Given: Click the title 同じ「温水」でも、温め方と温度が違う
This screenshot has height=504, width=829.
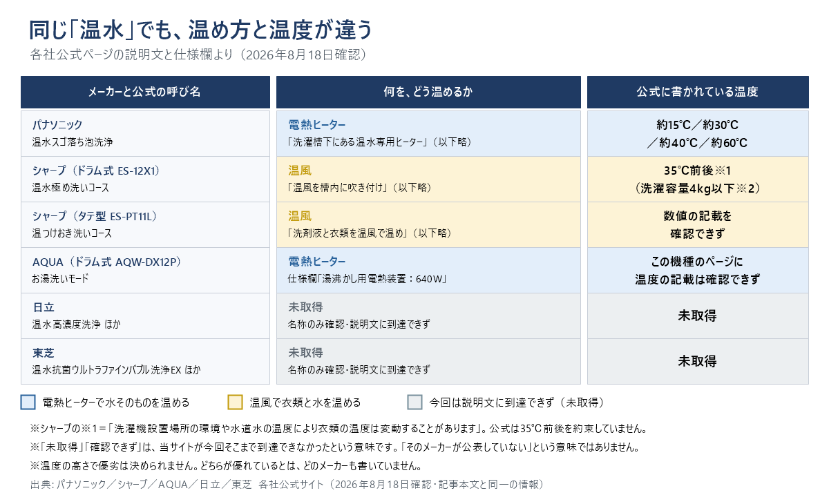Looking at the screenshot, I should pyautogui.click(x=201, y=30).
